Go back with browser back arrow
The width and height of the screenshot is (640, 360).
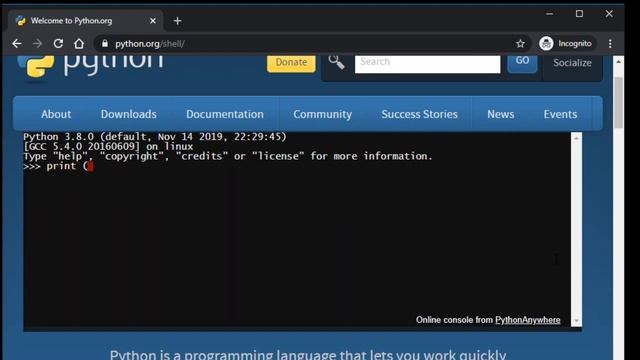[x=17, y=43]
